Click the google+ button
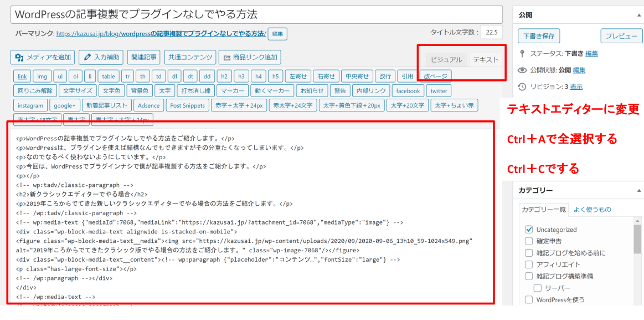The height and width of the screenshot is (320, 644). click(65, 105)
